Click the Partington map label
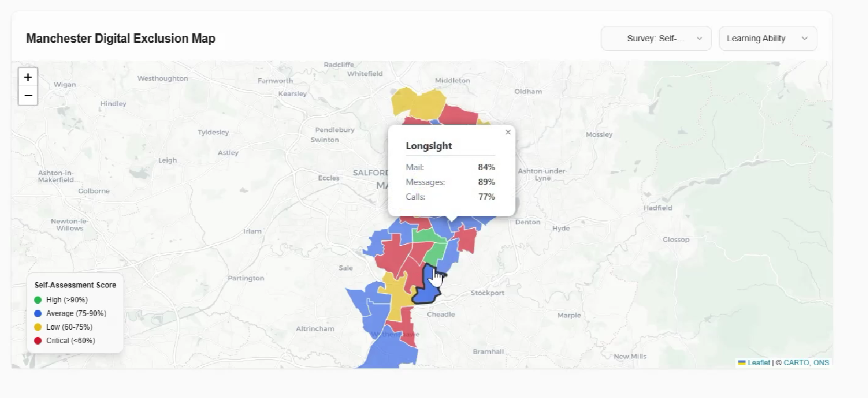This screenshot has width=868, height=398. pos(246,278)
